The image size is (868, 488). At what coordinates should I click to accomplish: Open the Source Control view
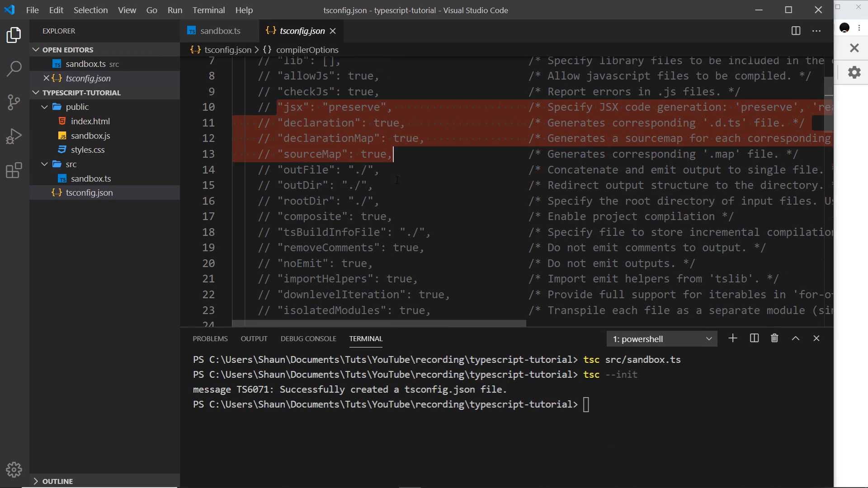tap(14, 102)
